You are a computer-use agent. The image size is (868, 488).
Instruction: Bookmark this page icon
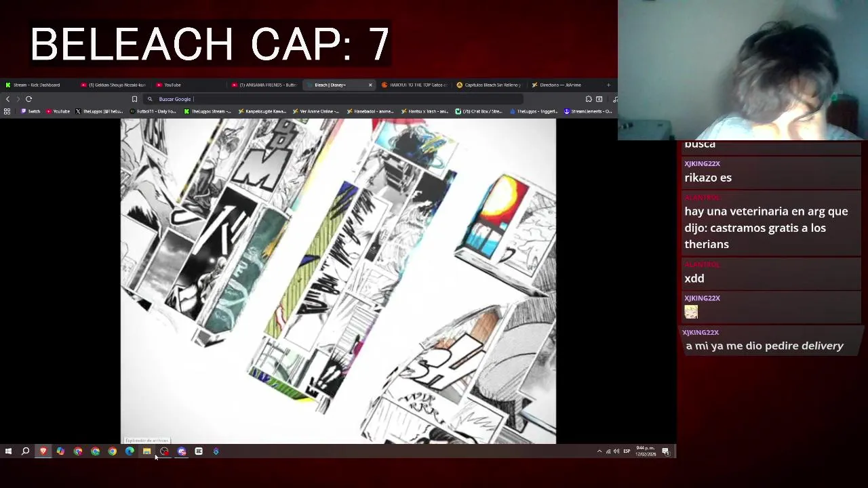[x=134, y=99]
